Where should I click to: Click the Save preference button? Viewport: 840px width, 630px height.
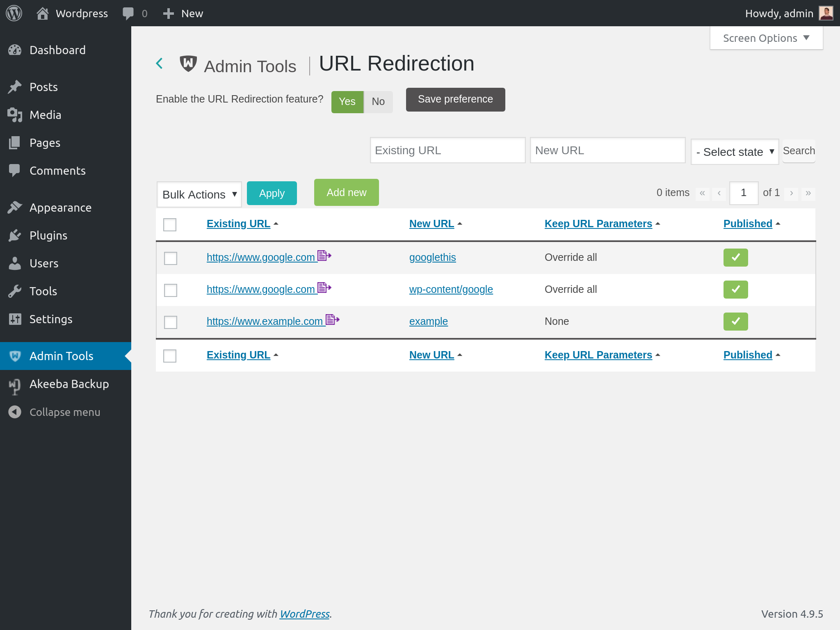point(455,99)
